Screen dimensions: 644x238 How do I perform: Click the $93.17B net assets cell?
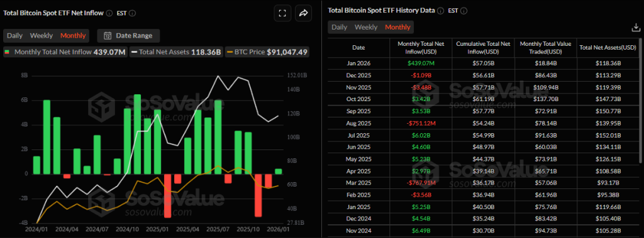[x=608, y=182]
